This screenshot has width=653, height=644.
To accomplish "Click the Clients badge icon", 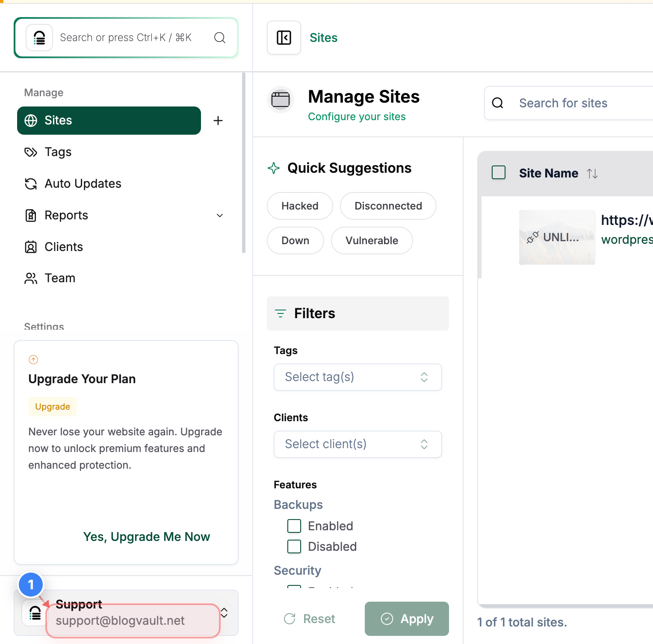I will (31, 247).
